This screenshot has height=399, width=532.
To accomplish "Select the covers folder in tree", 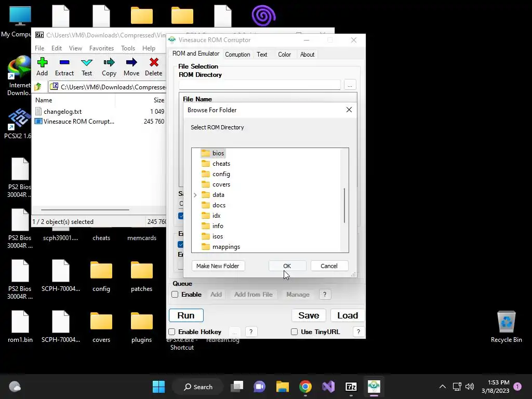I will [x=216, y=184].
